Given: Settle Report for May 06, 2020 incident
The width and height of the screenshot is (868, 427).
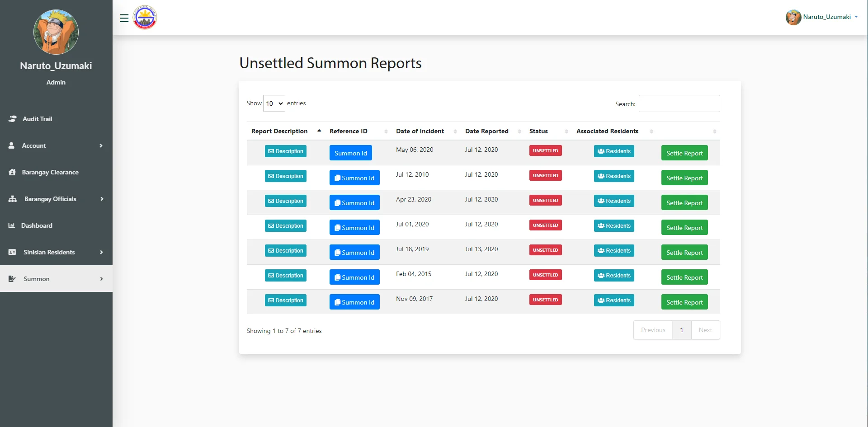Looking at the screenshot, I should 684,153.
